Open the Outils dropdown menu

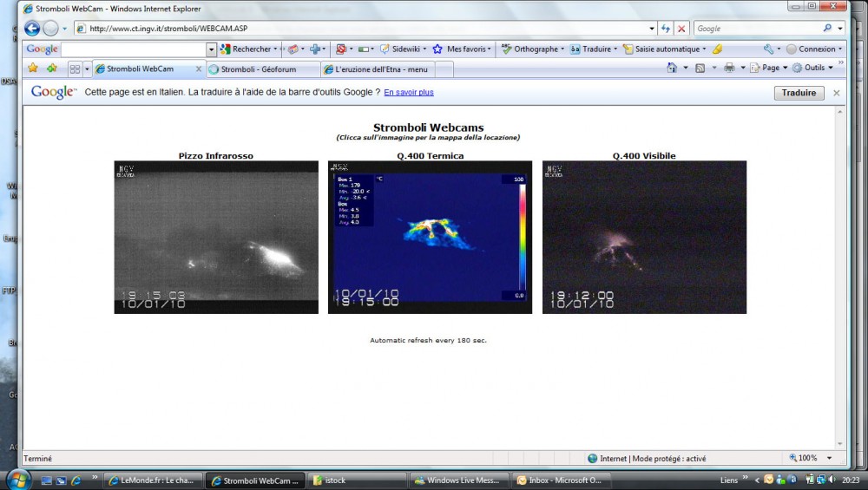814,68
